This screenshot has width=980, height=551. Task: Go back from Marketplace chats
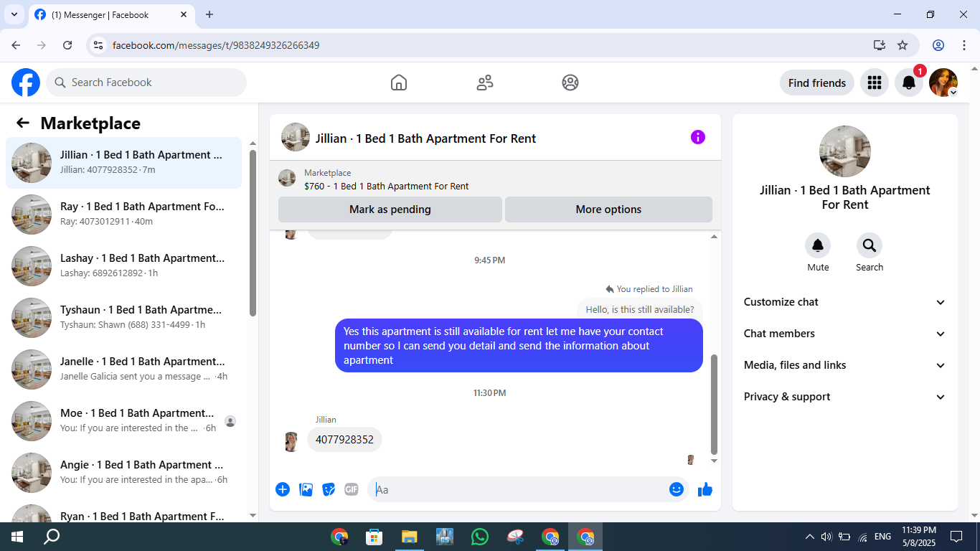coord(23,123)
